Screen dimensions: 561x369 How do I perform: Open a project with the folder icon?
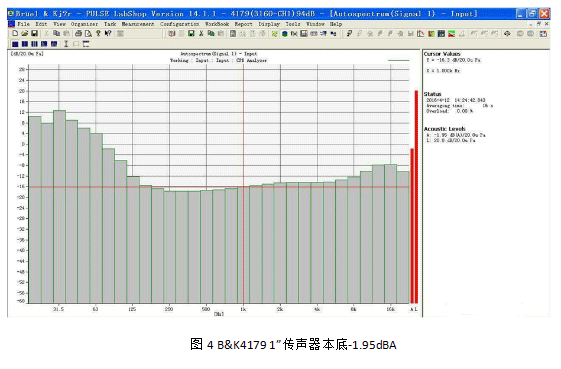pyautogui.click(x=24, y=33)
